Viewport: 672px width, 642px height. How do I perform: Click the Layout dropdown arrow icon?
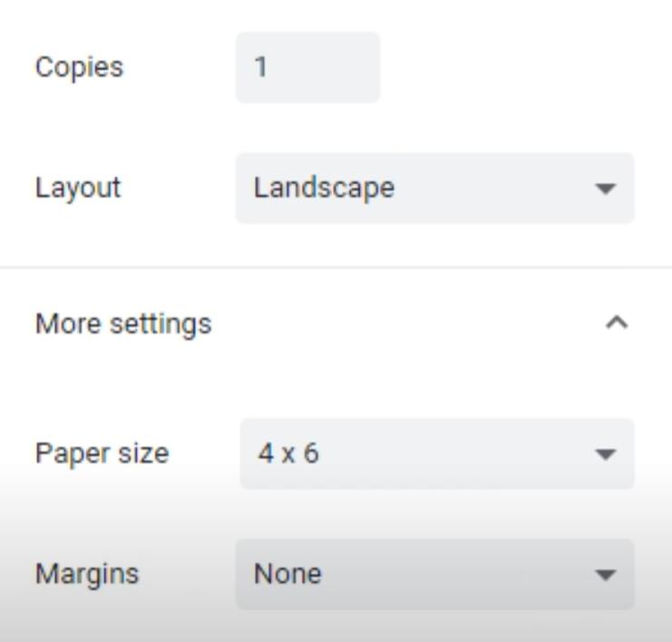[605, 189]
